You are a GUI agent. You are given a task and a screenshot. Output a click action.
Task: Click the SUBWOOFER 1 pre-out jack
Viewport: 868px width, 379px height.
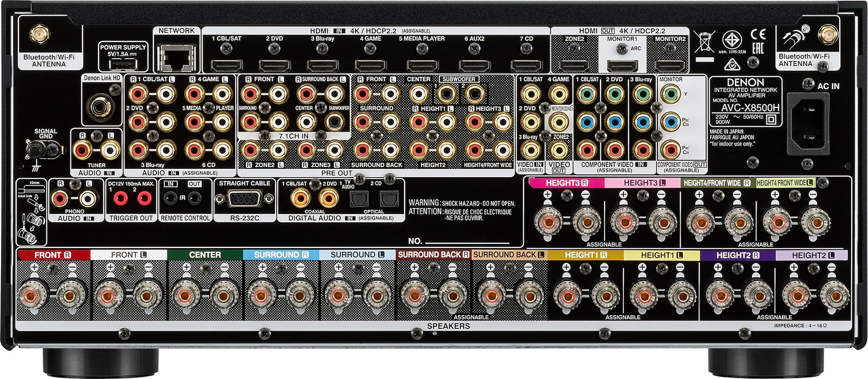point(447,94)
